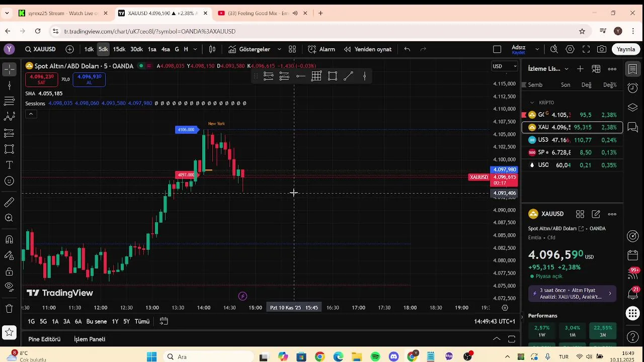
Task: Open the emoji icons tool
Action: click(9, 181)
